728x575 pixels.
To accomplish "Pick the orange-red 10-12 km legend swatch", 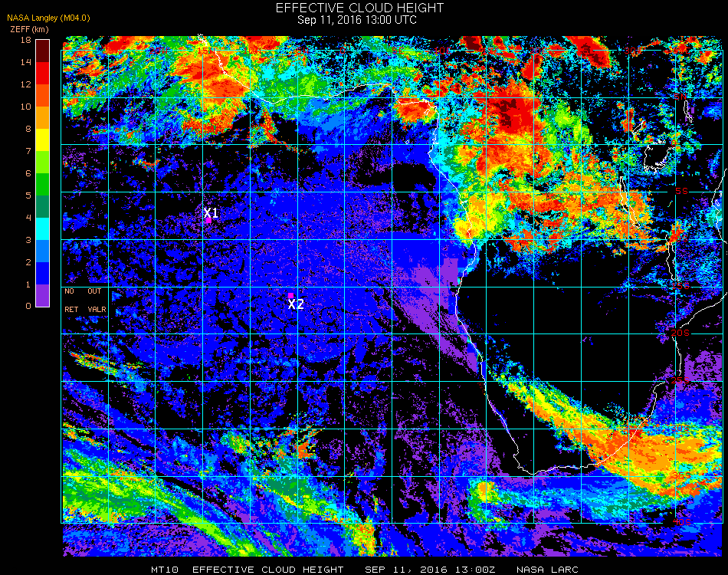I will coord(42,96).
